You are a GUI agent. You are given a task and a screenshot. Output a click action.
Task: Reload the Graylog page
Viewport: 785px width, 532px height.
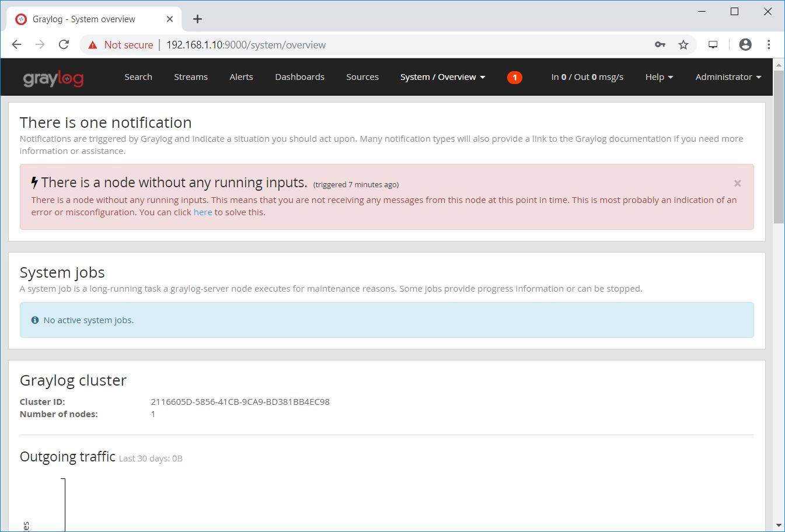pos(64,44)
